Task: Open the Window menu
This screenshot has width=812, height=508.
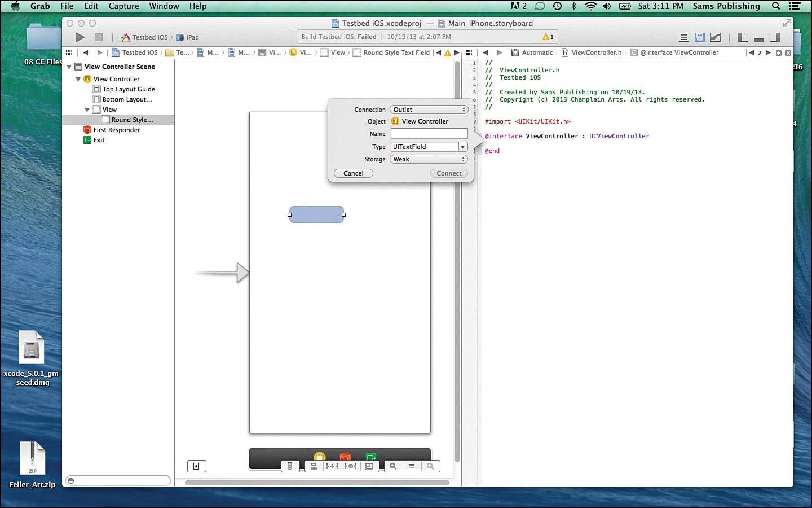Action: [164, 6]
